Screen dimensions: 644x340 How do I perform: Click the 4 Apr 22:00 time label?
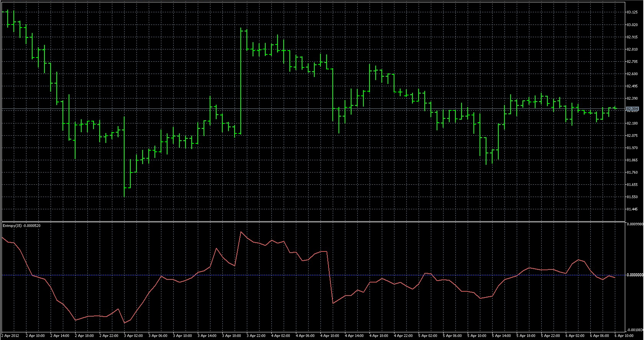pos(403,336)
